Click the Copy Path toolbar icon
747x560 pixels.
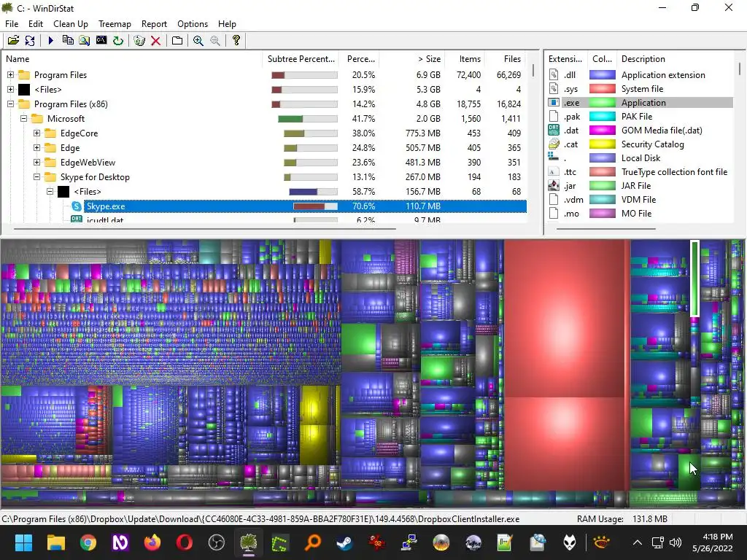point(68,41)
